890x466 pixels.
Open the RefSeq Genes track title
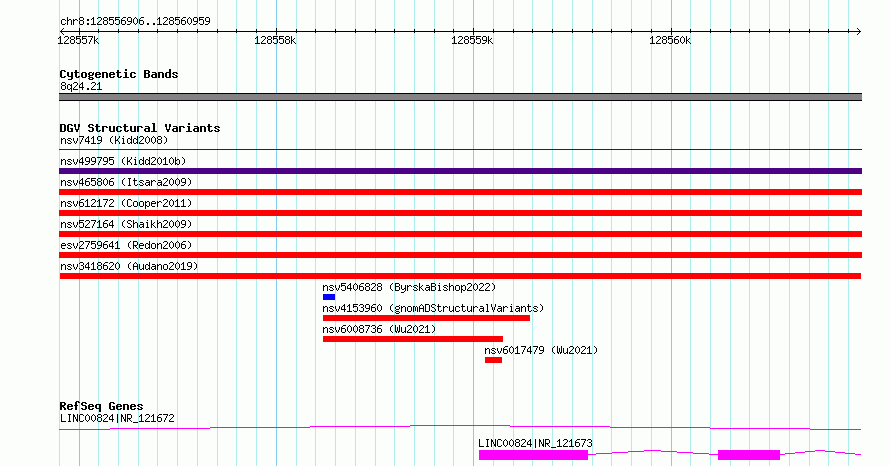pos(102,406)
